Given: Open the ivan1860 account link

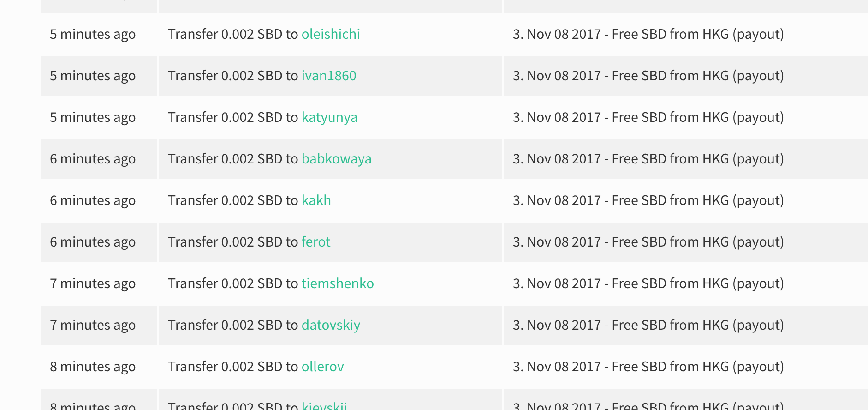Looking at the screenshot, I should click(x=329, y=76).
